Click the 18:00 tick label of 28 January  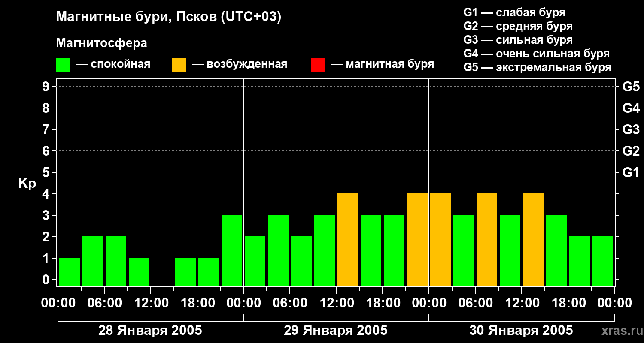197,303
